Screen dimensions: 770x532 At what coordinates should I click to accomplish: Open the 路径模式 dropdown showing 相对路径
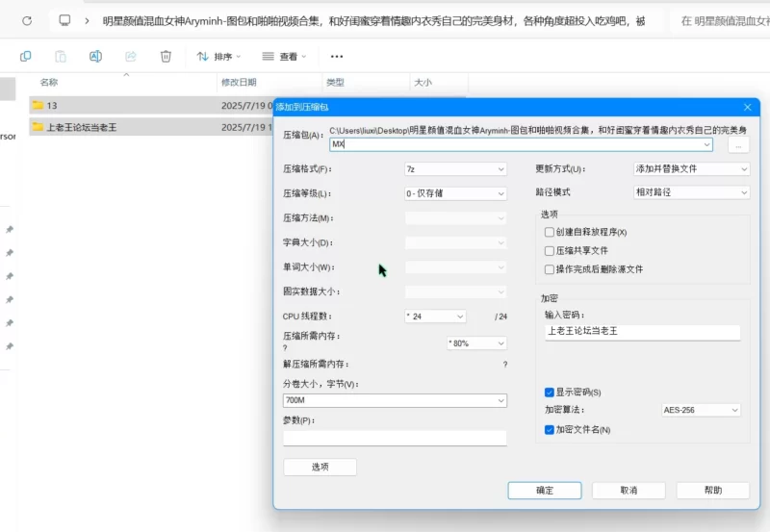(692, 192)
